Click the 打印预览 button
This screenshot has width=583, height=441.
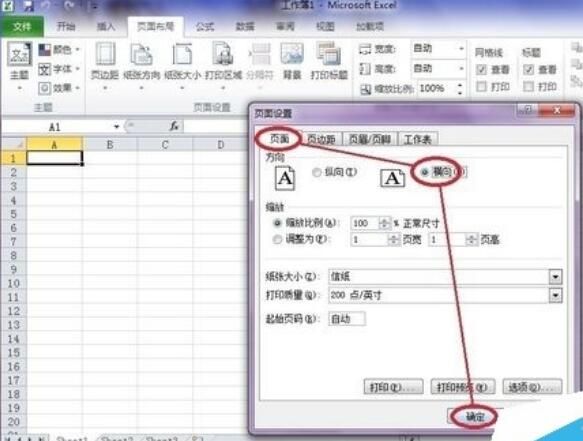462,387
